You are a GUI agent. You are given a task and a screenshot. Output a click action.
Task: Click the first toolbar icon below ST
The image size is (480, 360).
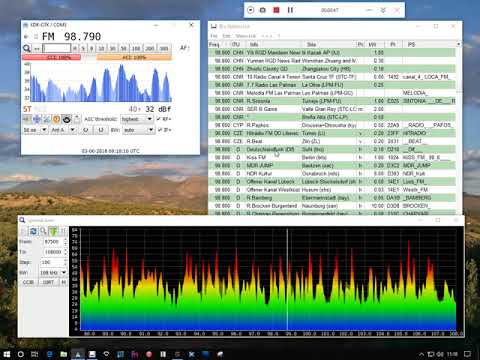point(27,119)
